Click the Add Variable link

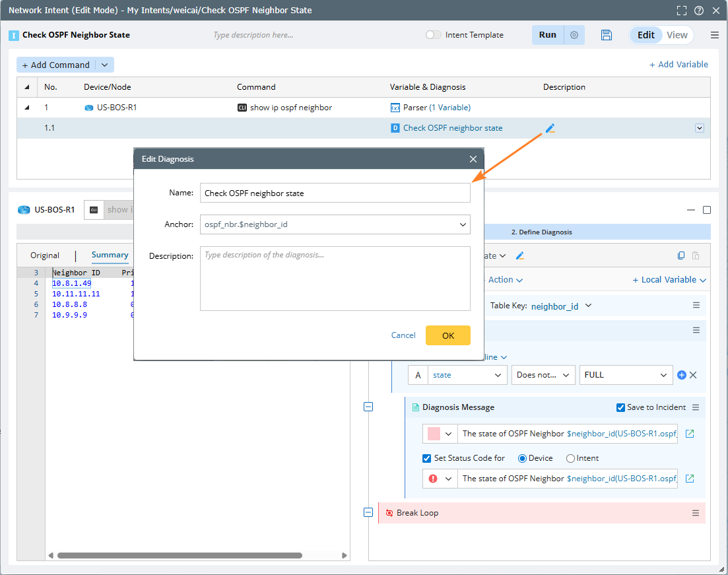[x=678, y=65]
